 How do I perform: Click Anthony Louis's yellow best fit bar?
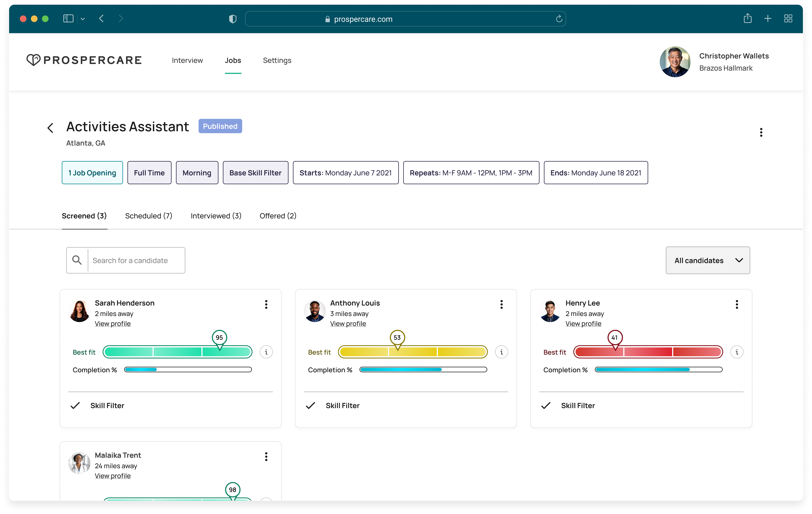pos(413,352)
